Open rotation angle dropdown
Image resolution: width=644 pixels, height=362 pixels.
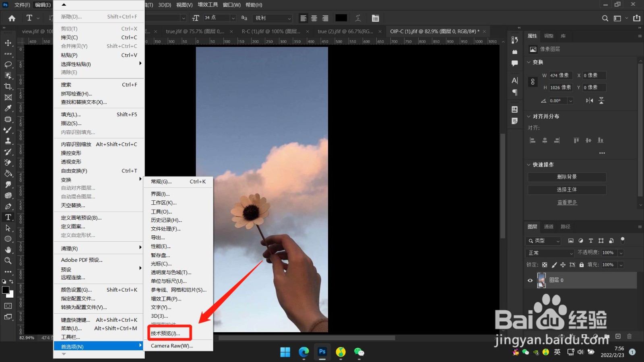click(x=570, y=101)
